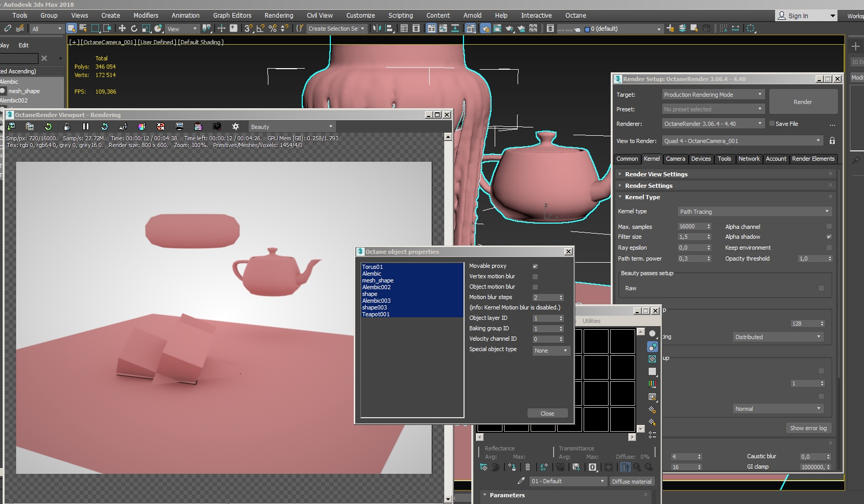
Task: Toggle Raw beauty pass checkbox
Action: 821,288
